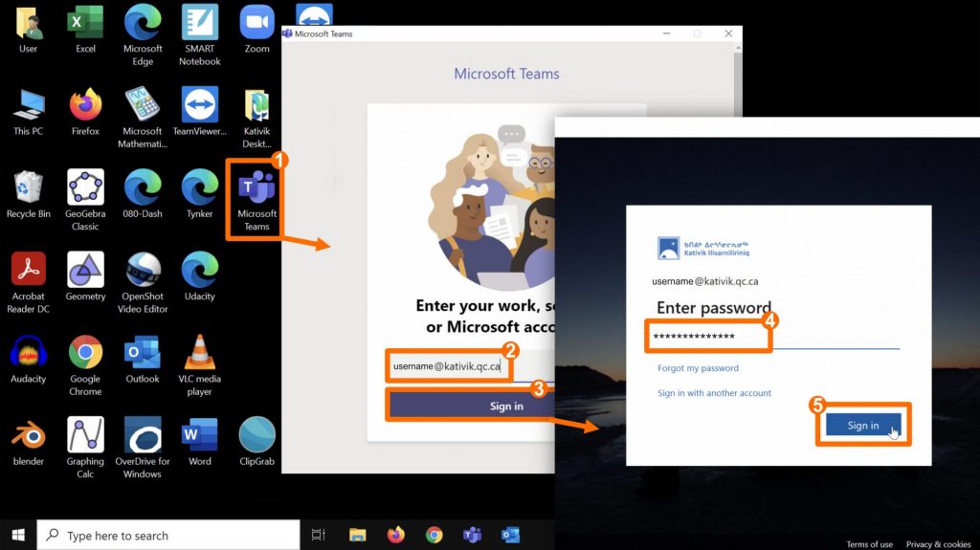Open the Privacy & cookies link

click(938, 544)
